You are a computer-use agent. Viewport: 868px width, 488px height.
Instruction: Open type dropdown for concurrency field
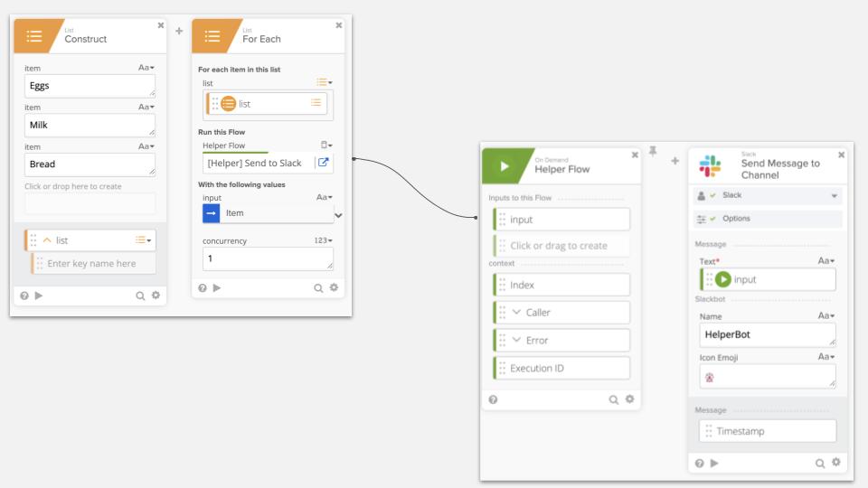(324, 240)
